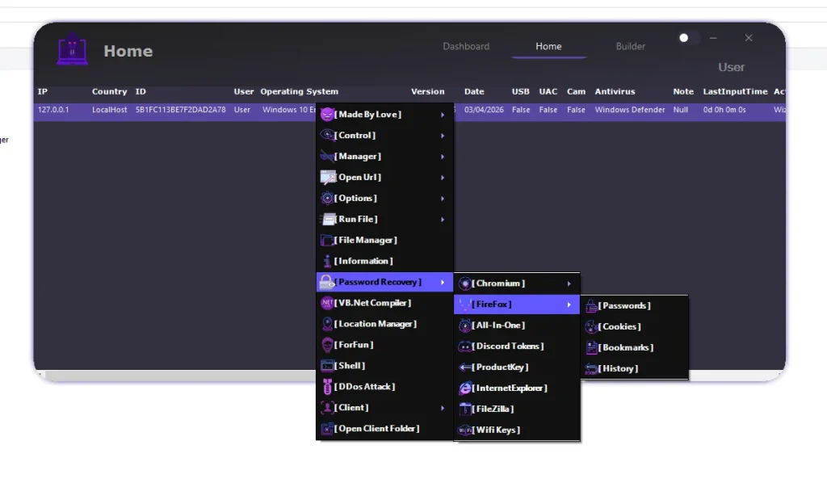This screenshot has width=827, height=504.
Task: Click the FireFox icon in the recovery submenu
Action: coord(465,304)
